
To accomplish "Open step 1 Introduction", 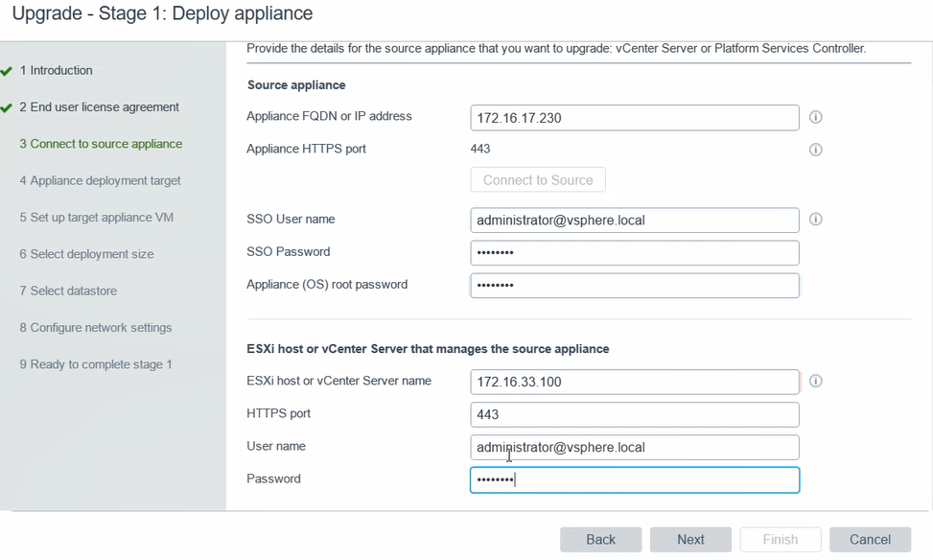I will pos(56,70).
